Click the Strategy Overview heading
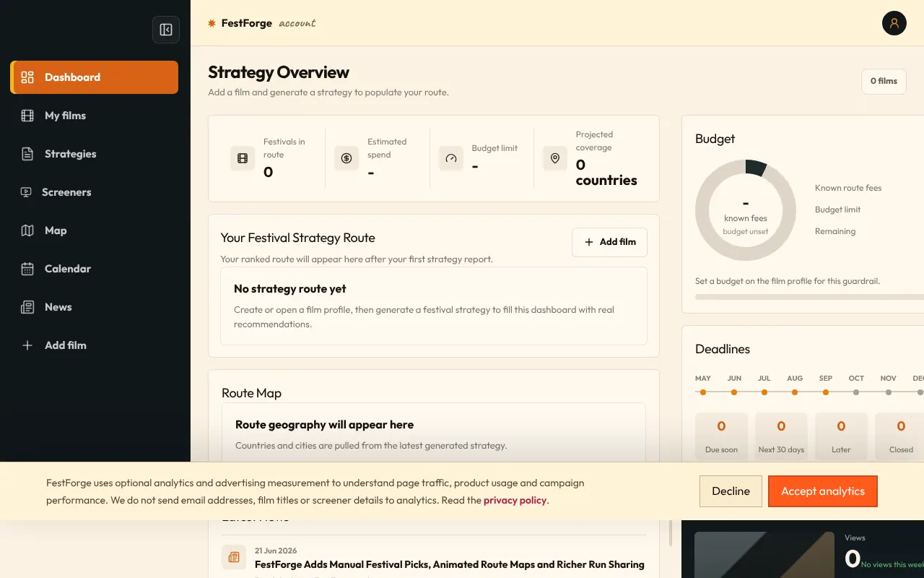Screen dimensions: 924x578 pos(279,72)
